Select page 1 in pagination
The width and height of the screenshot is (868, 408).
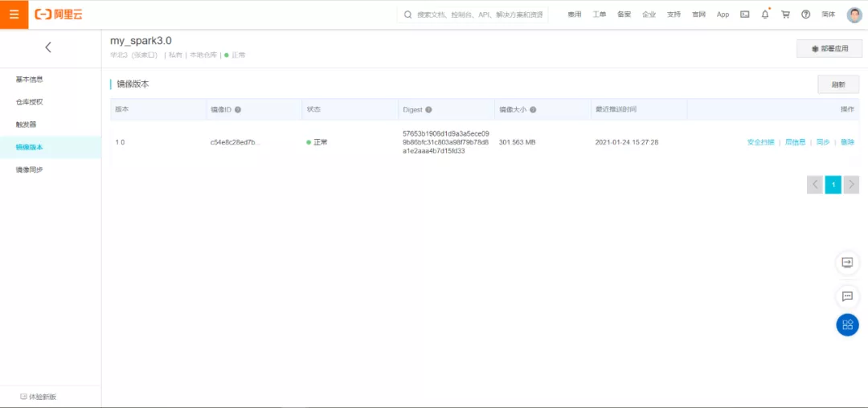[833, 185]
